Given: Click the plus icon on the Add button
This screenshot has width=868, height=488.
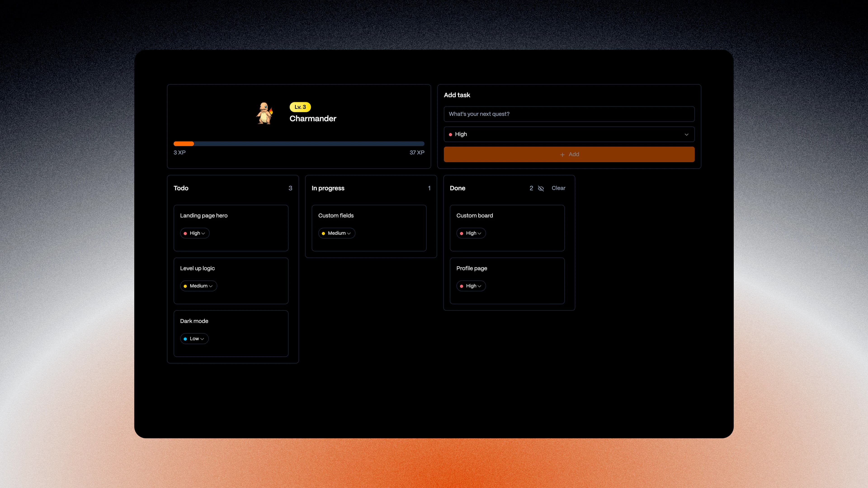Looking at the screenshot, I should click(x=562, y=155).
